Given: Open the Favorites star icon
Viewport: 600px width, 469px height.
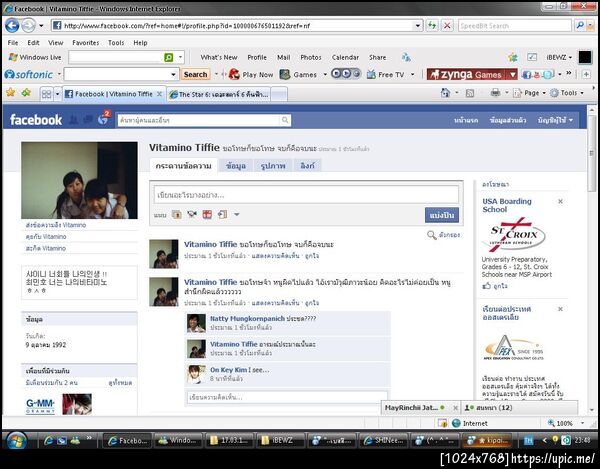Looking at the screenshot, I should point(10,93).
